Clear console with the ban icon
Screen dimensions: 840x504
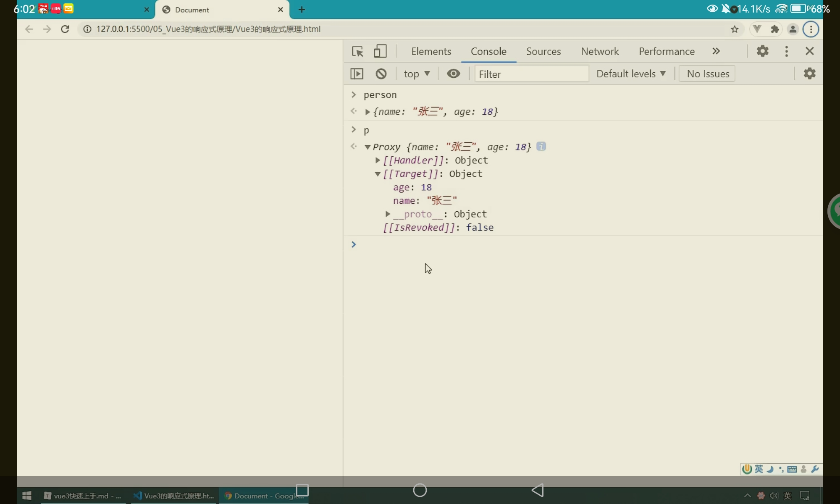click(x=381, y=74)
